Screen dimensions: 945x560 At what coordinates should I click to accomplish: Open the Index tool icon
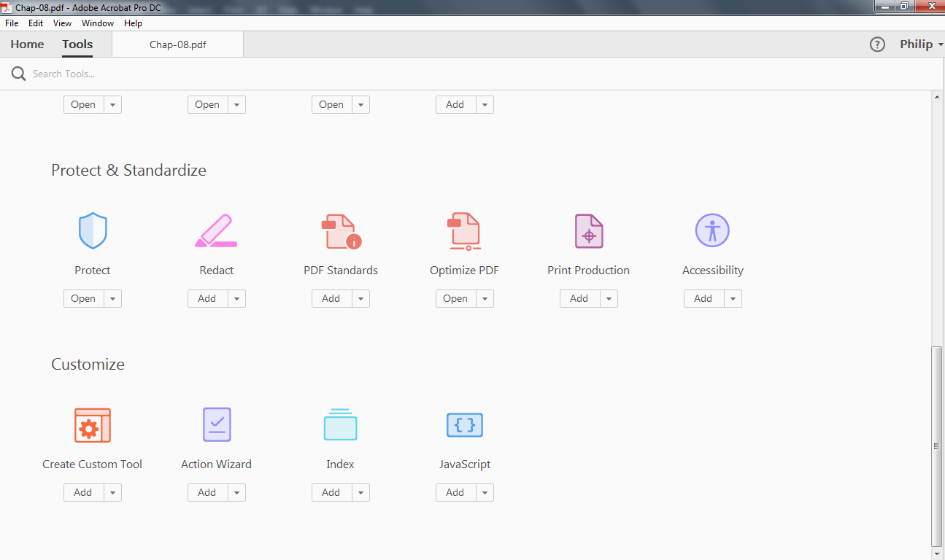coord(340,424)
